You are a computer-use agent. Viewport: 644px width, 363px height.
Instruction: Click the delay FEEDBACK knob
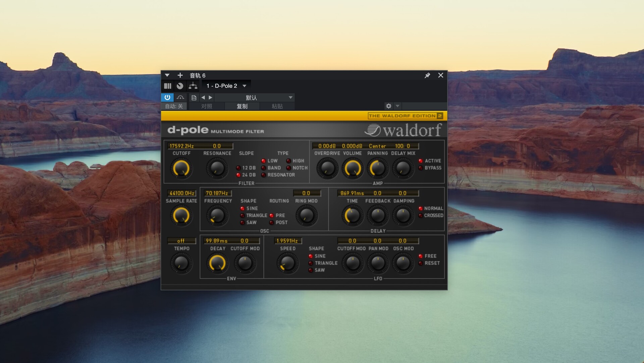pyautogui.click(x=378, y=216)
